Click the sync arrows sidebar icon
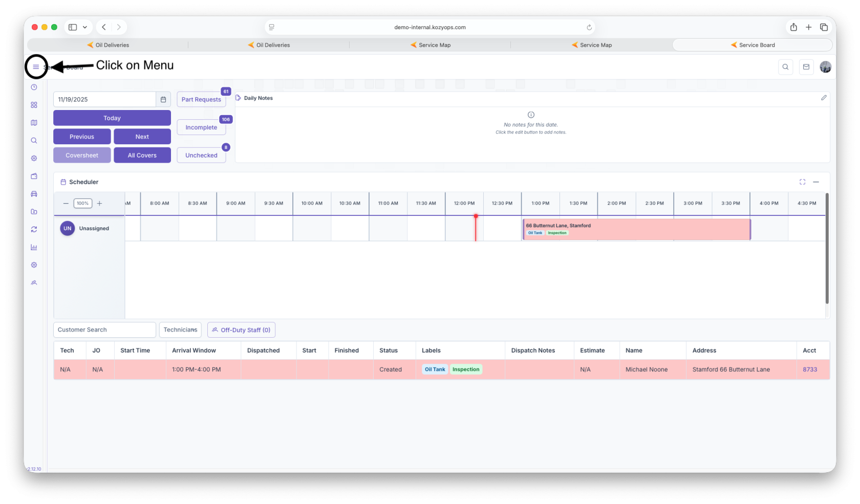 pos(34,229)
